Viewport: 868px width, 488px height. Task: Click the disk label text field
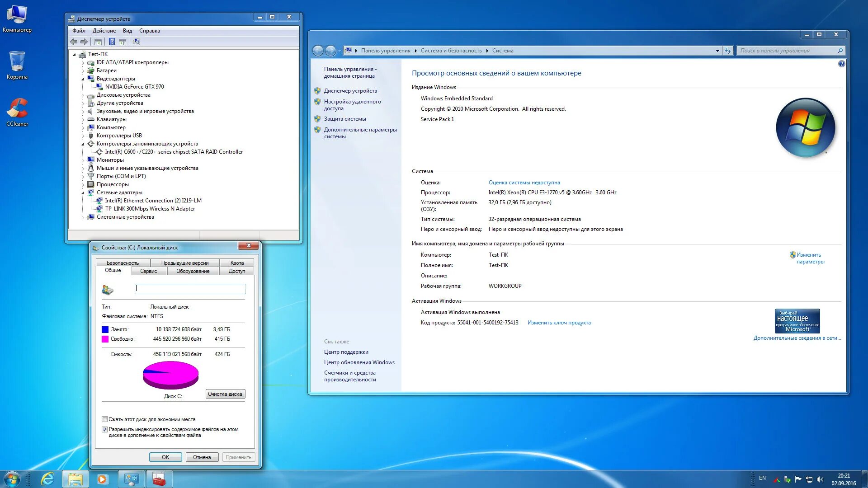point(190,288)
